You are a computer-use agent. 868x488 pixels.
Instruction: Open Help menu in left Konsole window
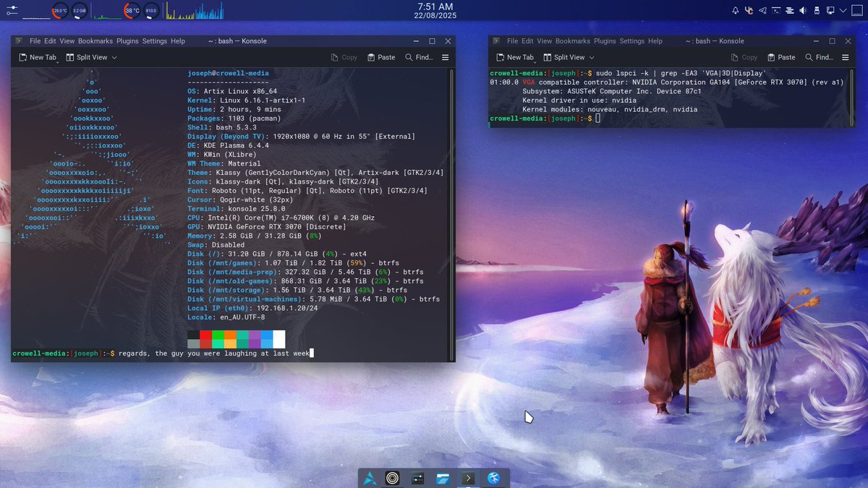tap(178, 41)
